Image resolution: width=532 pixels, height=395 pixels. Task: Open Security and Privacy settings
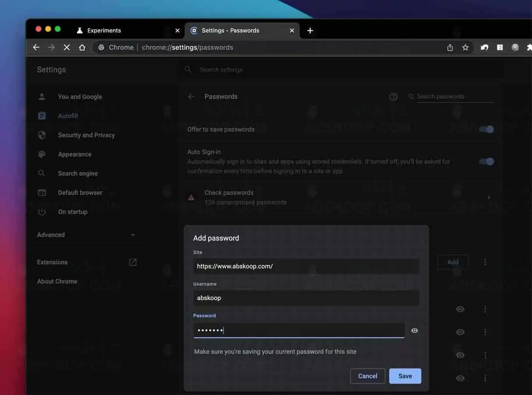click(86, 135)
